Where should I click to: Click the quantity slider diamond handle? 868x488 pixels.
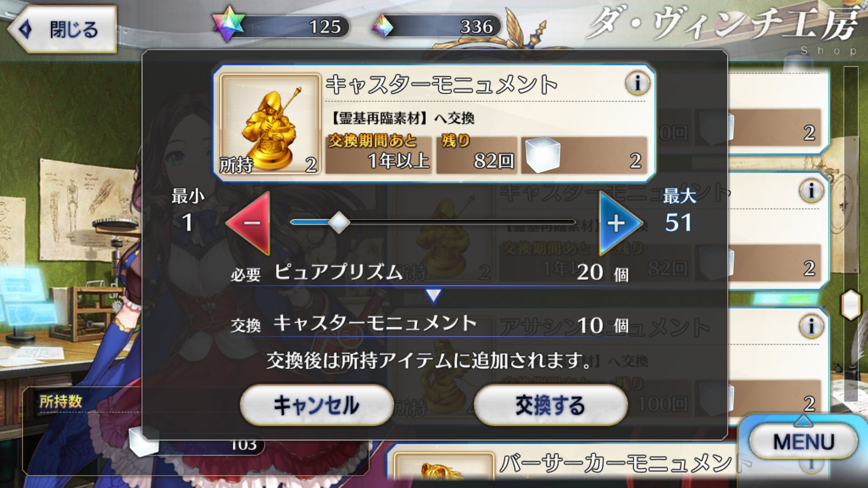coord(339,222)
